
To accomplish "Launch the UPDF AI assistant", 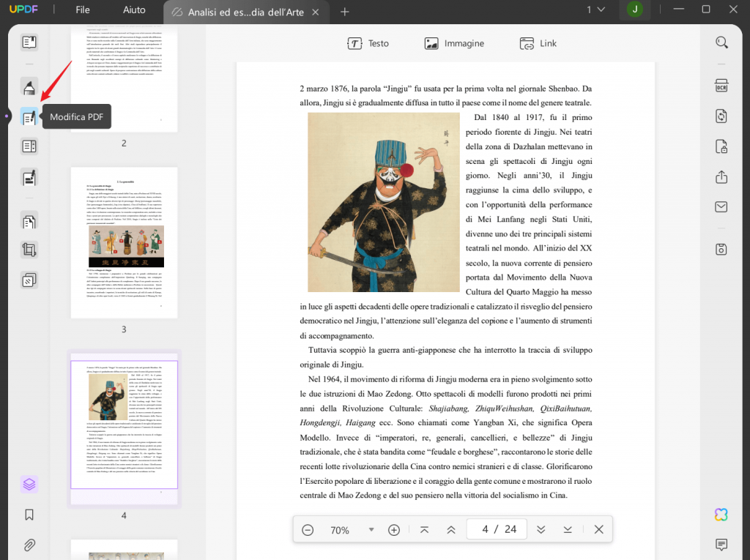I will (x=721, y=515).
